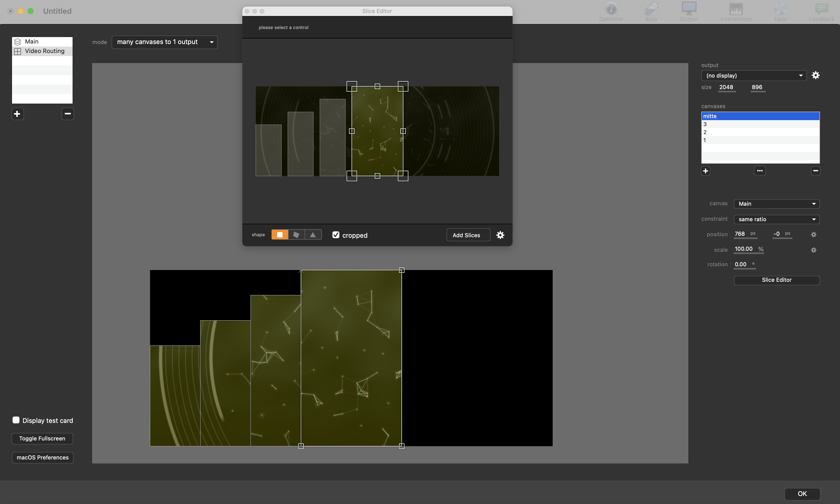This screenshot has width=840, height=504.
Task: Enable Display test card checkbox
Action: (x=16, y=420)
